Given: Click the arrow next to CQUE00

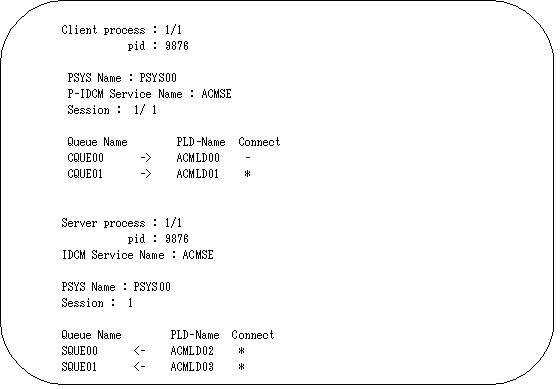Looking at the screenshot, I should [146, 158].
